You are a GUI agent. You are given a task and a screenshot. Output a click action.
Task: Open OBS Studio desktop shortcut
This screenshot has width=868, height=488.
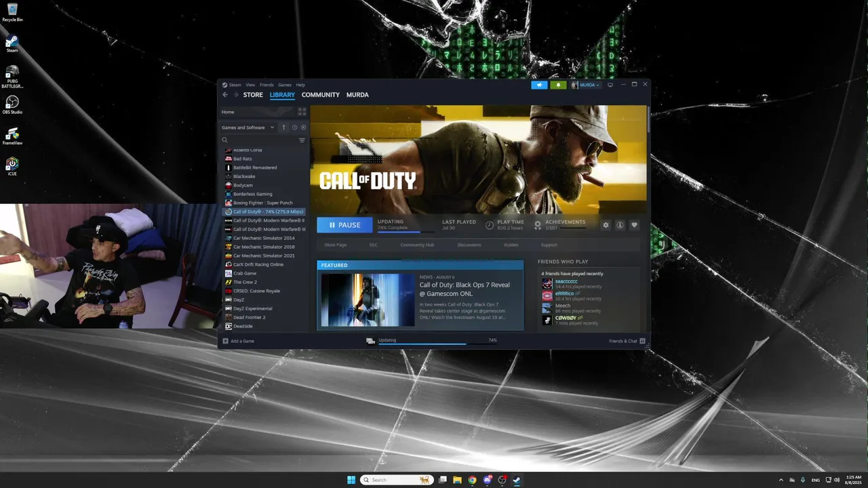pyautogui.click(x=12, y=105)
